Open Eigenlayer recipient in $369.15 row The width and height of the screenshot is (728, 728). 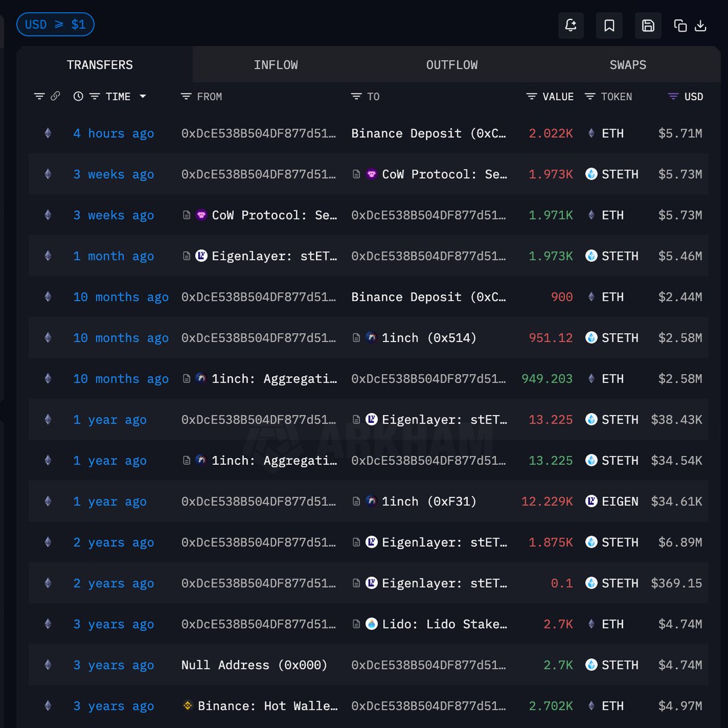(445, 584)
